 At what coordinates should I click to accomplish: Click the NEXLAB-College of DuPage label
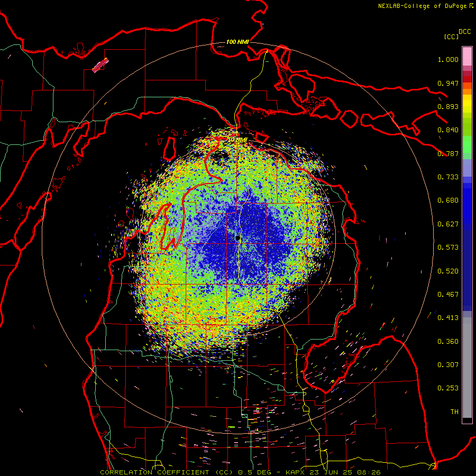(x=422, y=6)
